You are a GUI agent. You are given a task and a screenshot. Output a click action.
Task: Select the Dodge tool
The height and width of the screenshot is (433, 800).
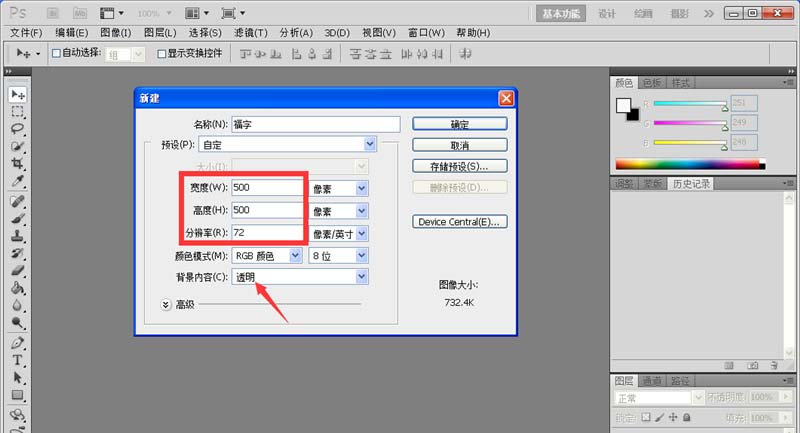(x=17, y=322)
